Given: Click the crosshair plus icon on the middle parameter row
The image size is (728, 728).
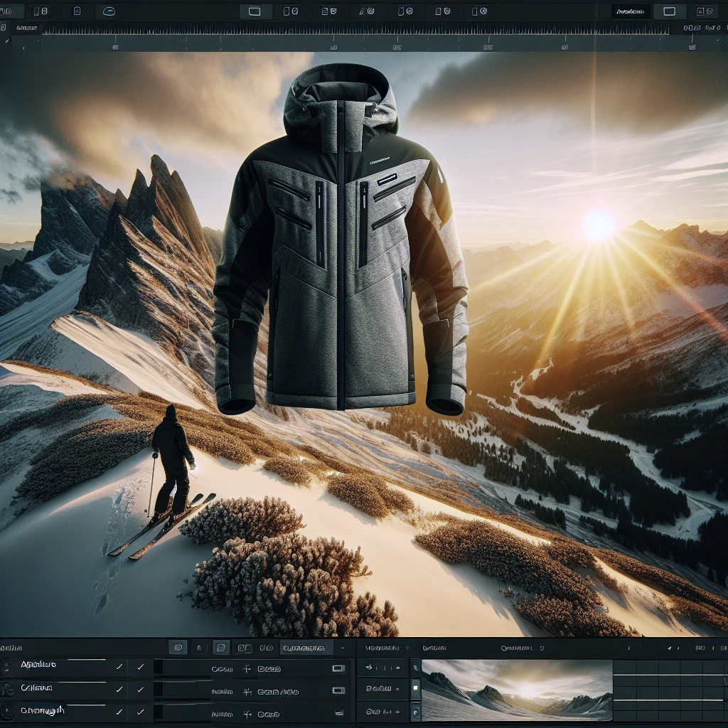Looking at the screenshot, I should click(247, 692).
